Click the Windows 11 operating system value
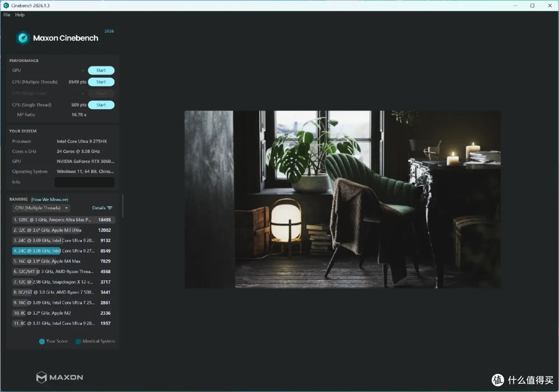This screenshot has height=392, width=559. [x=85, y=172]
